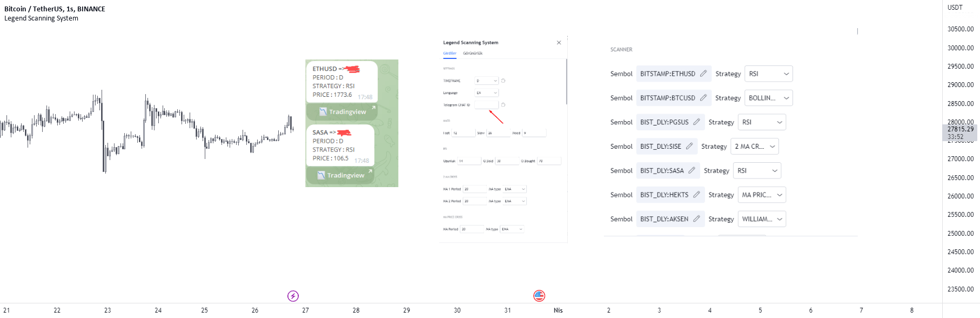Viewport: 980px width, 318px height.
Task: Click the edit pencil next to BIST_DLY:HEKTS
Action: 697,194
